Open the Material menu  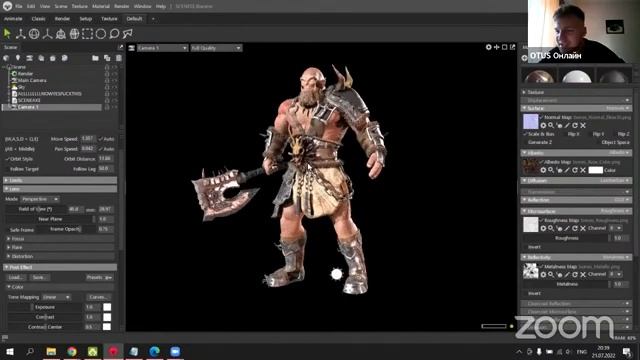click(x=100, y=7)
